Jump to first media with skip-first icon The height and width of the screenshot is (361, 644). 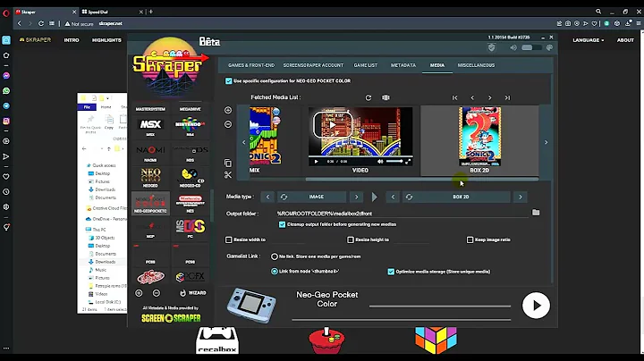click(x=454, y=97)
